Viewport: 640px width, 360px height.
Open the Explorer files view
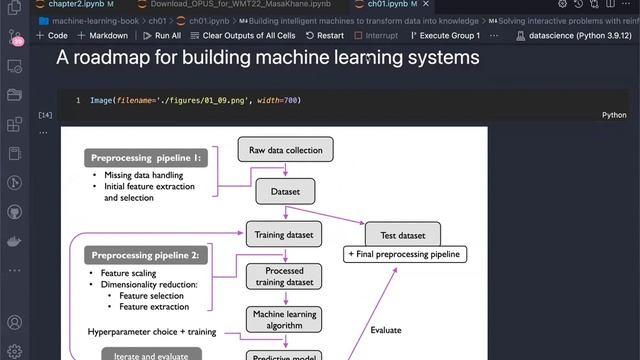(14, 7)
